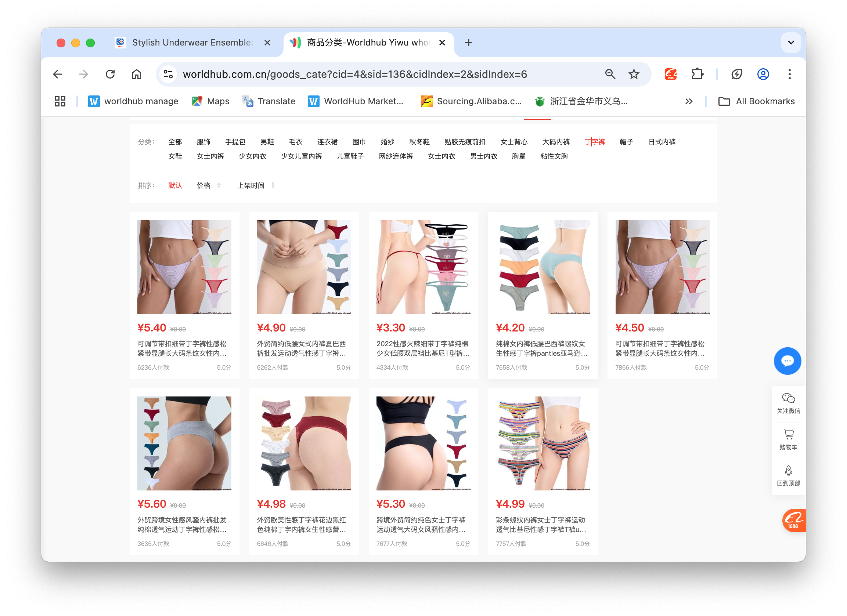
Task: Expand the tab search dropdown chevron
Action: click(790, 43)
